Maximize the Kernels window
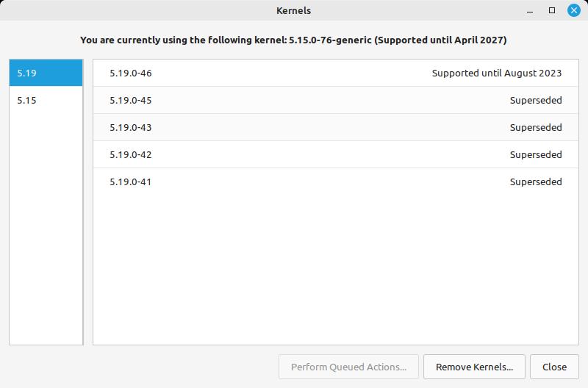This screenshot has width=588, height=388. (552, 10)
